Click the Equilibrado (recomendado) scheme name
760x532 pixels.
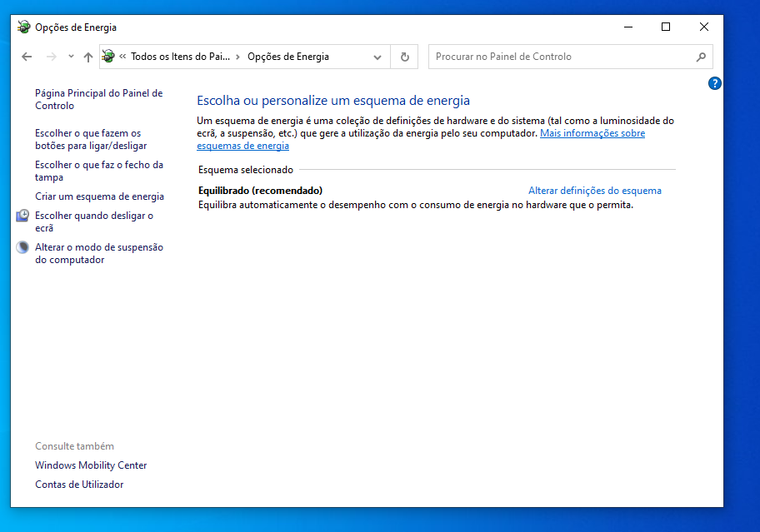point(260,191)
